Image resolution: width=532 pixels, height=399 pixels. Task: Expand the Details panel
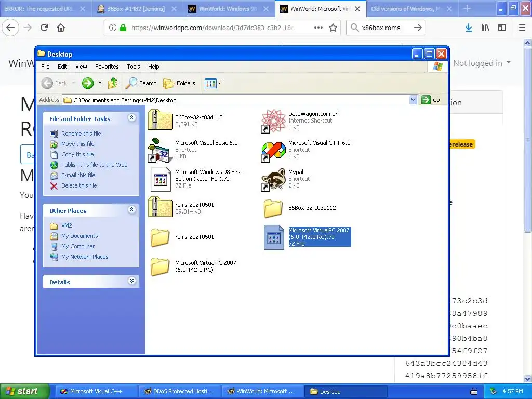tap(132, 281)
